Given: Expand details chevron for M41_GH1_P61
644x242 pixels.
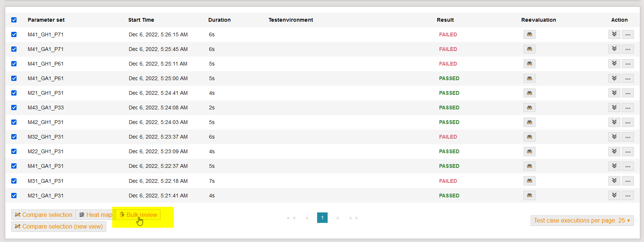Looking at the screenshot, I should [614, 64].
